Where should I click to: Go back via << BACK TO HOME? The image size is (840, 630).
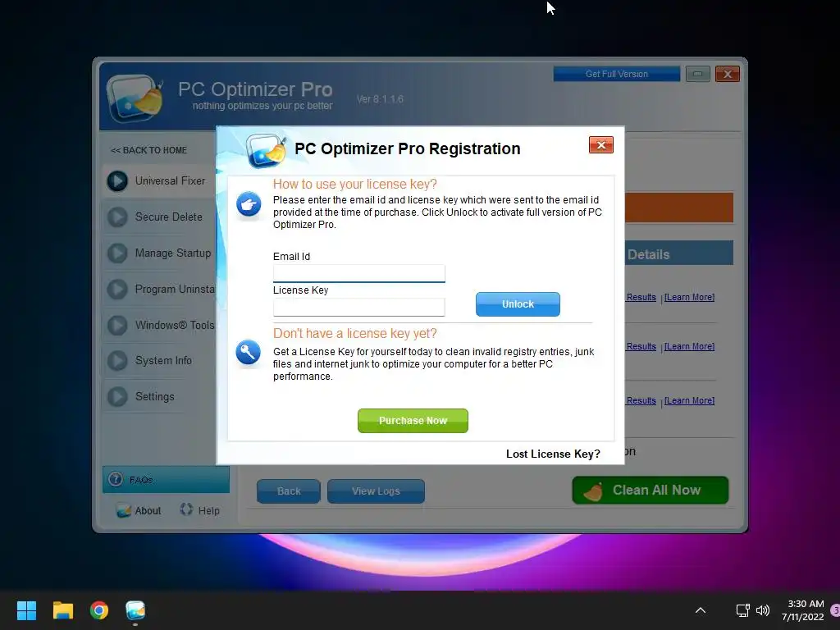point(148,151)
